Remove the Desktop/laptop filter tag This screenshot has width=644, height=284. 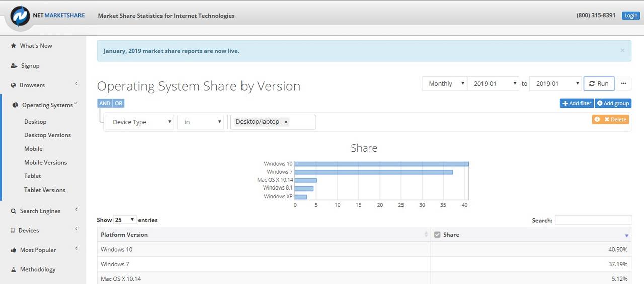tap(286, 122)
